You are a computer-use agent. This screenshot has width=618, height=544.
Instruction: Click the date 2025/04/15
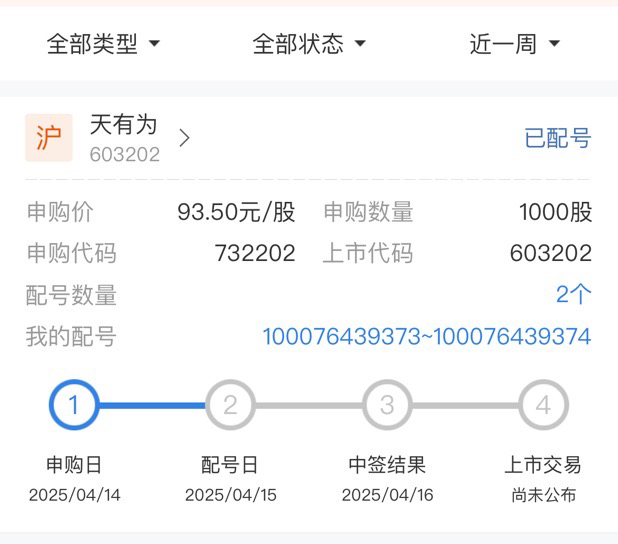pyautogui.click(x=231, y=495)
